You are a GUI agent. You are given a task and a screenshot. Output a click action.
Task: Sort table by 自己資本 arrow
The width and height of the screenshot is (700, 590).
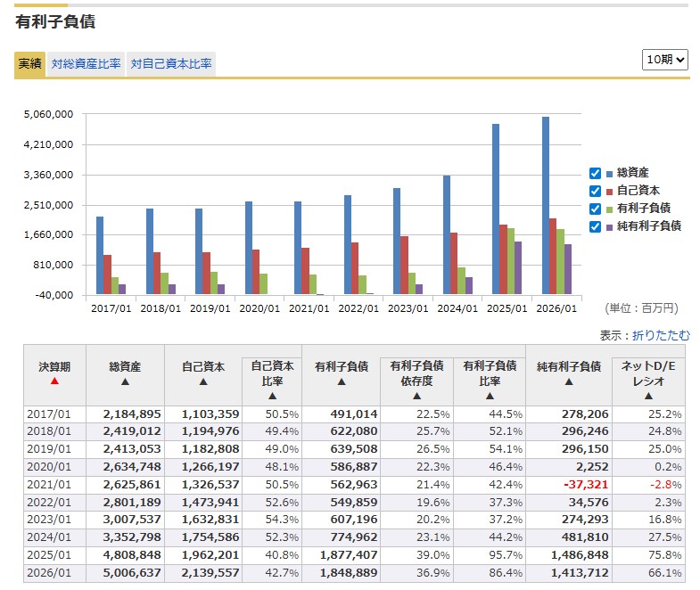tap(203, 381)
